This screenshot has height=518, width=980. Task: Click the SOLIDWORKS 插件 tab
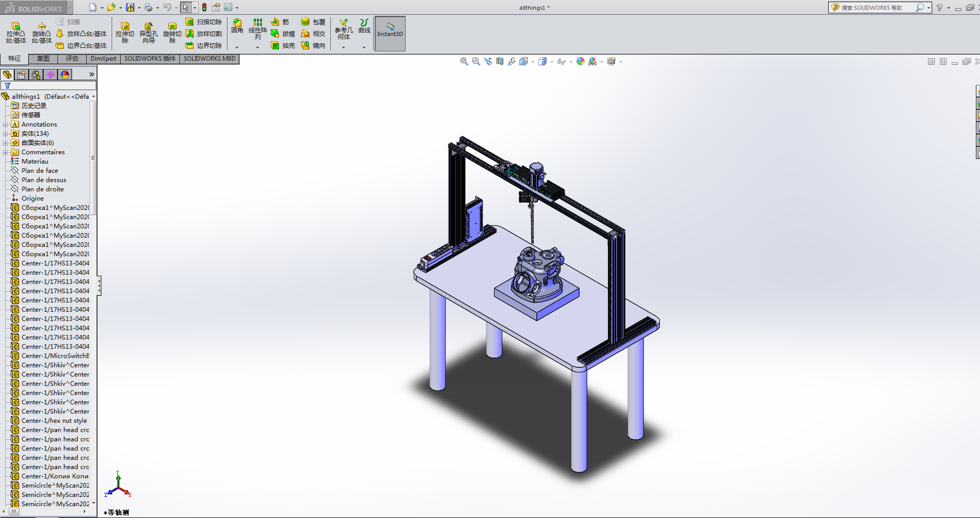click(x=150, y=59)
